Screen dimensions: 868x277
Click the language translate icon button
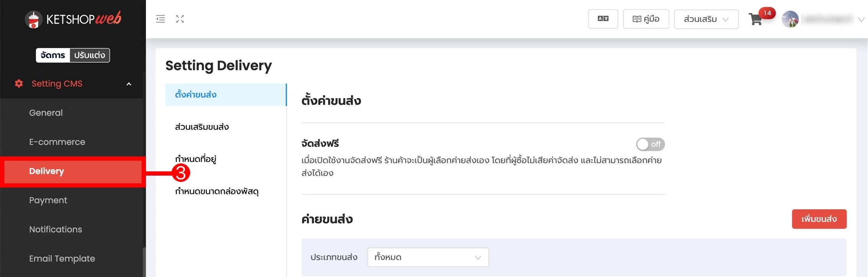603,19
